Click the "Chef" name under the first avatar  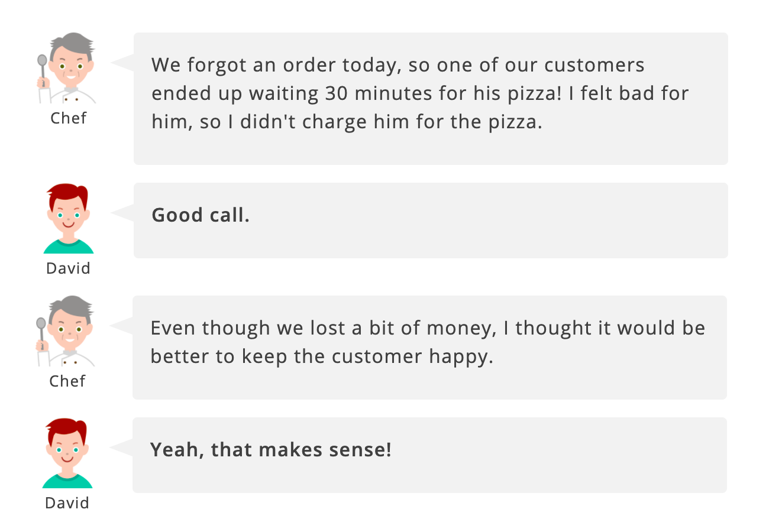tap(69, 118)
